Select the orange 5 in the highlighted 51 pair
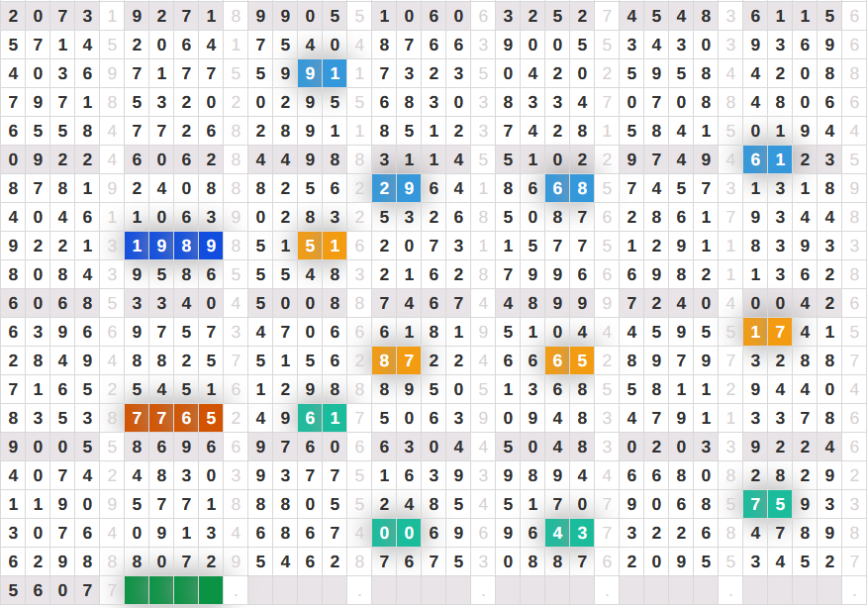Image resolution: width=868 pixels, height=608 pixels. tap(311, 247)
